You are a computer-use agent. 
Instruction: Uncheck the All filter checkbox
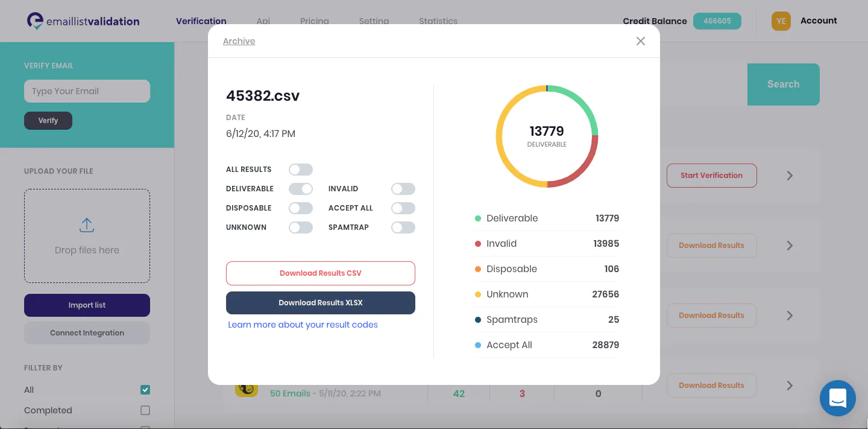click(x=145, y=390)
